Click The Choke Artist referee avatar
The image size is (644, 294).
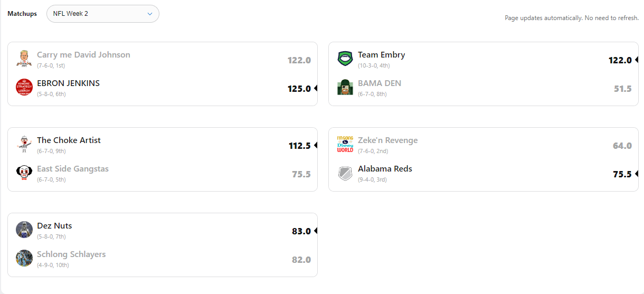pos(24,144)
